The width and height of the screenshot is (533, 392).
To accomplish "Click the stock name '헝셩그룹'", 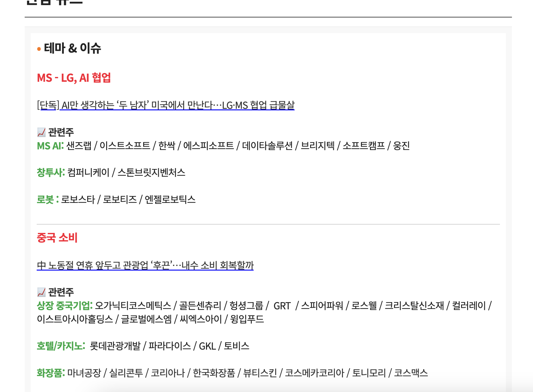I will pyautogui.click(x=246, y=306).
